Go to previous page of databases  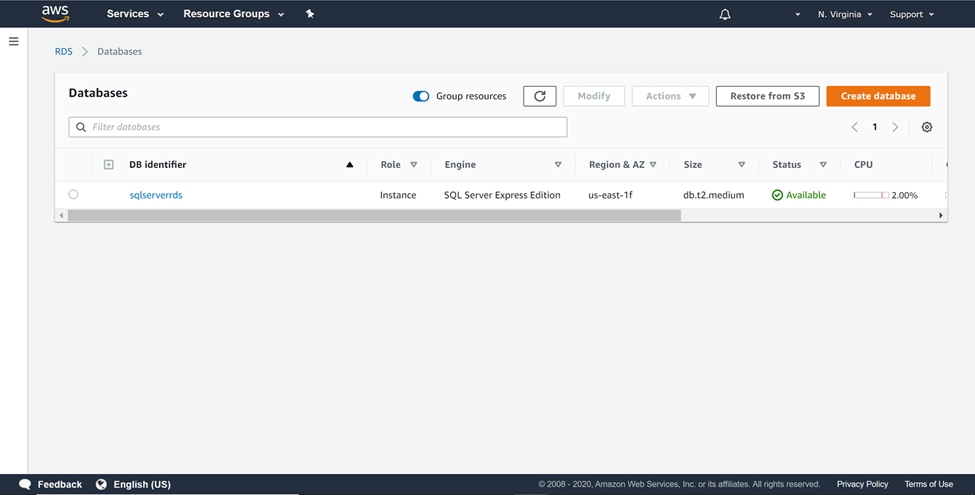pos(854,127)
